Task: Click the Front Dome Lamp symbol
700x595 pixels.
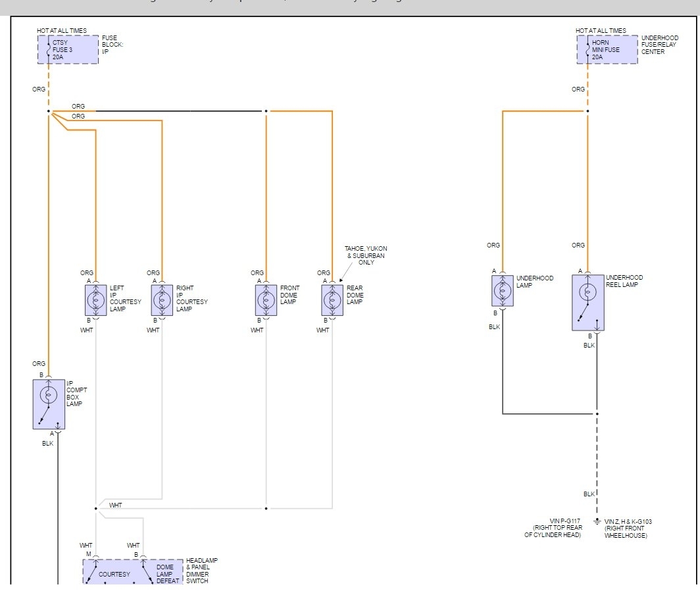Action: click(x=266, y=300)
